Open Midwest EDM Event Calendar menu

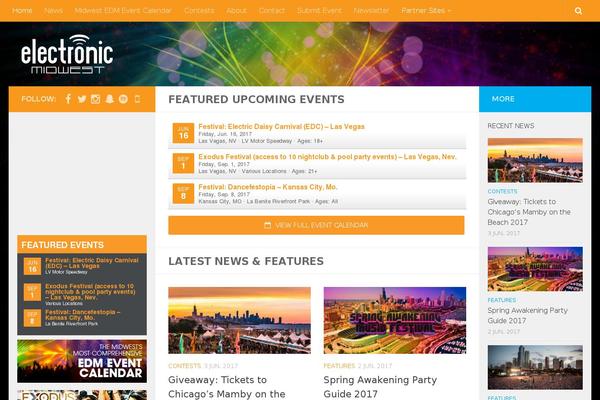(x=123, y=11)
